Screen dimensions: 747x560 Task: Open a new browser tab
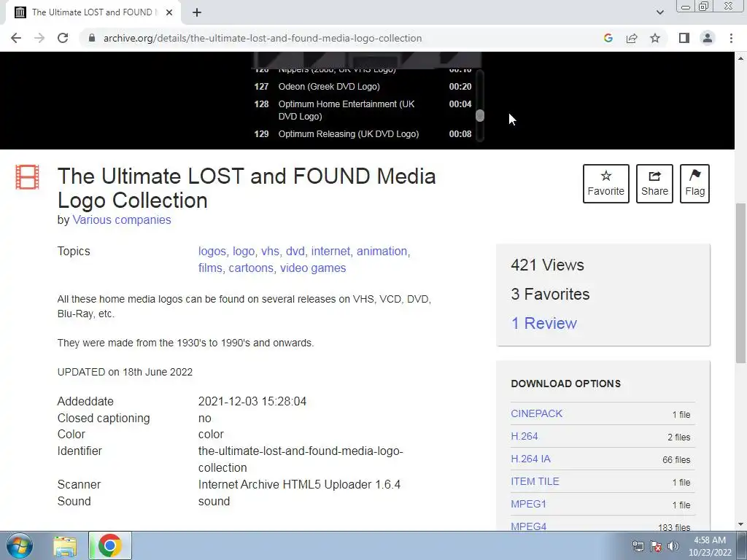197,12
